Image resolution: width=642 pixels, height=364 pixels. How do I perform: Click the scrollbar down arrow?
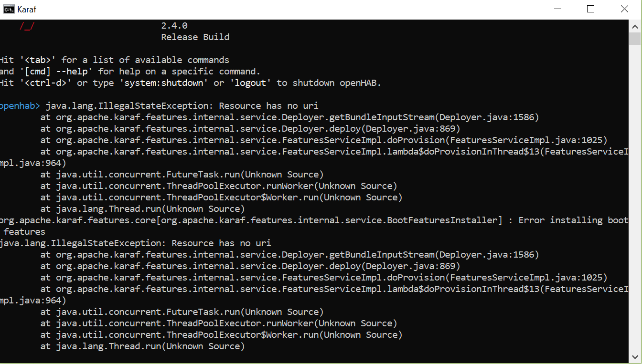coord(635,356)
